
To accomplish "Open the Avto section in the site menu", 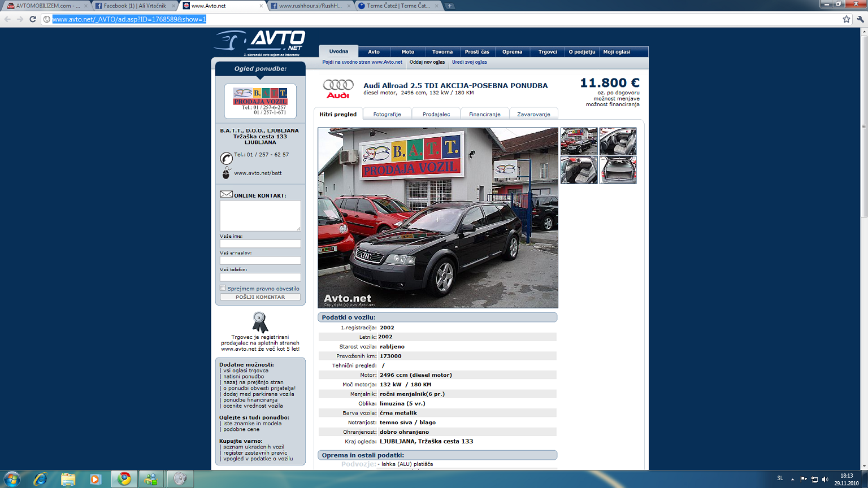I will 374,51.
